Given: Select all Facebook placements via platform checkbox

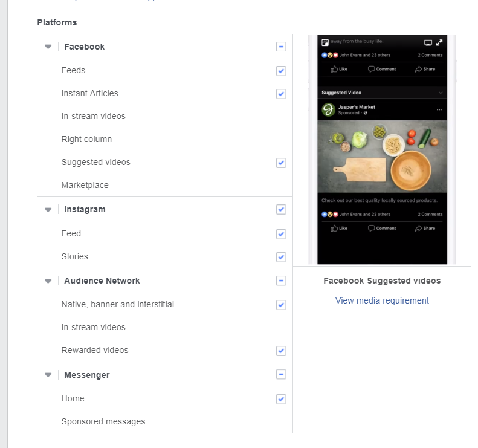Looking at the screenshot, I should click(281, 47).
